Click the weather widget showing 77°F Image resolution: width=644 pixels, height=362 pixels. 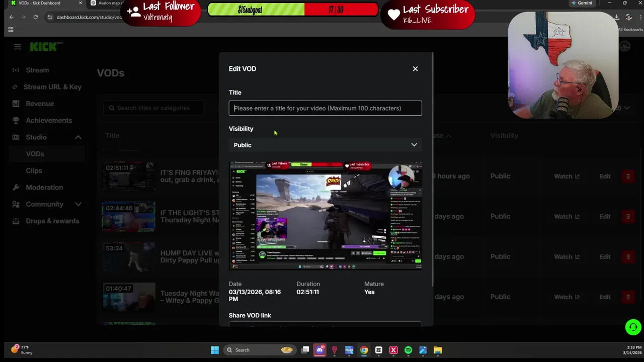[22, 350]
